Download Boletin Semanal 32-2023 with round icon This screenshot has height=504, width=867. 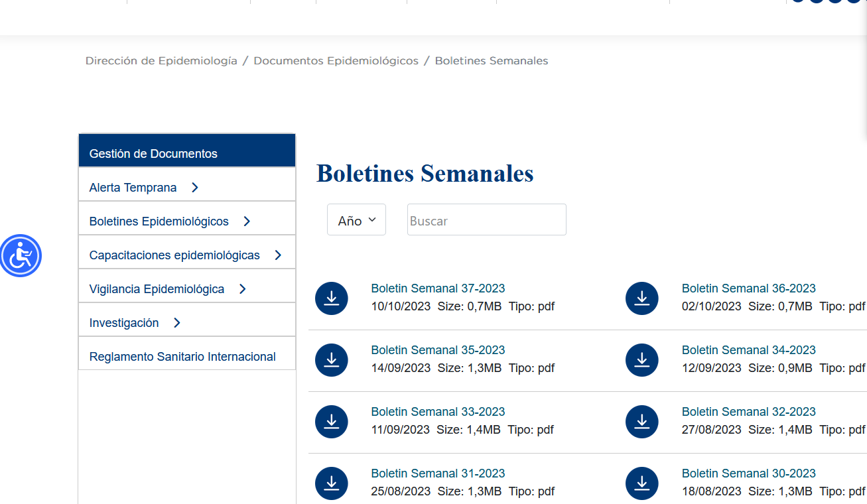641,422
